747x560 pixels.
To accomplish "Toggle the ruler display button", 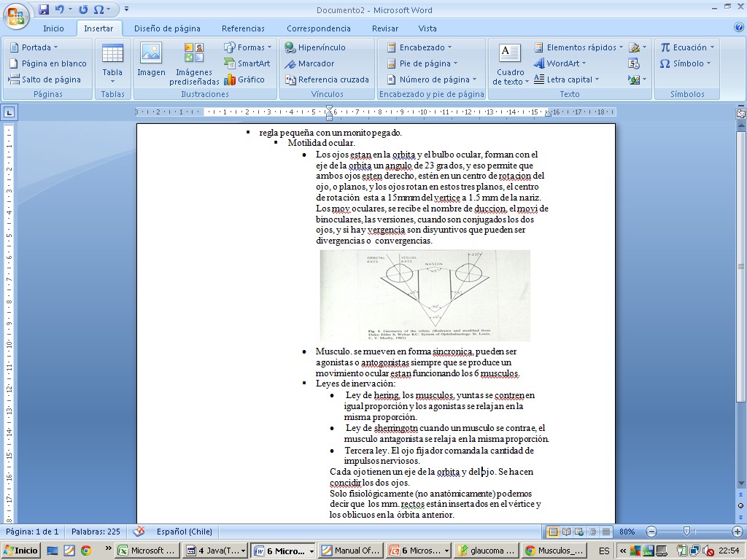I will (x=741, y=113).
